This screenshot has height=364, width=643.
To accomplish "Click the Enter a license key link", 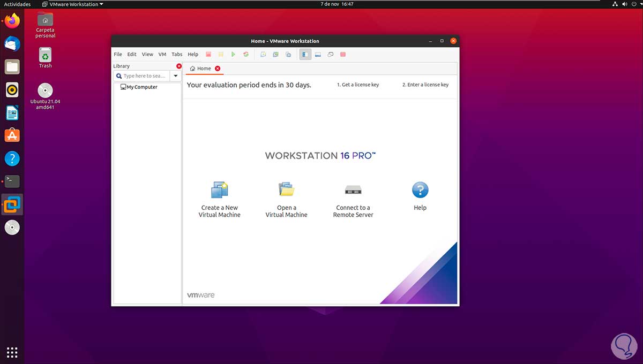I will pyautogui.click(x=425, y=85).
